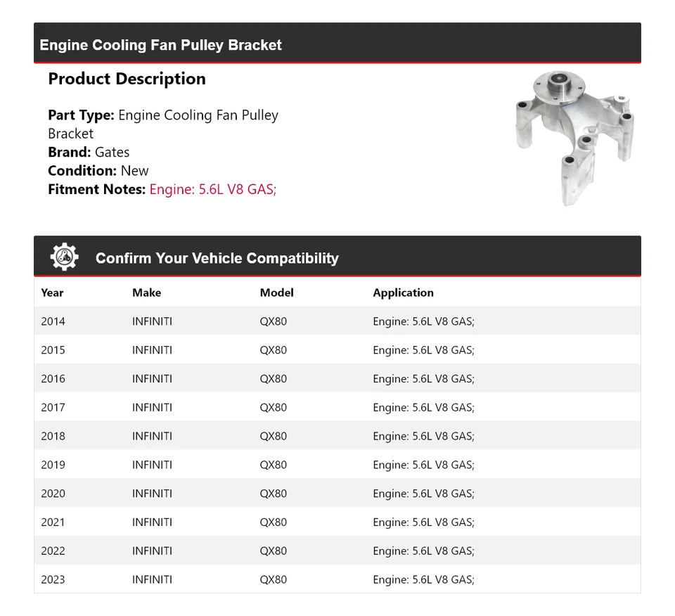Image resolution: width=675 pixels, height=616 pixels.
Task: Click the Application text in the 2021 row
Action: (x=423, y=522)
